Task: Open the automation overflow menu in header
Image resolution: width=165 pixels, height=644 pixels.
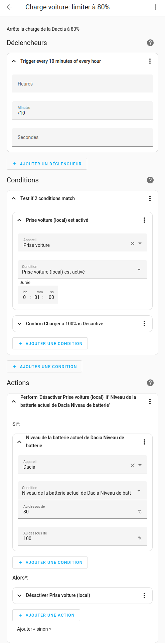Action: click(156, 7)
